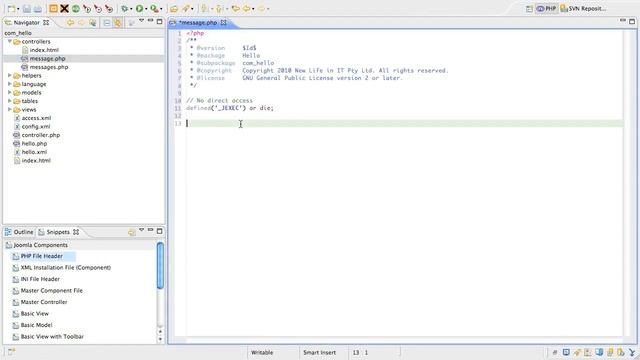Open the New file dropdown arrow
Screen dimensions: 640x360
[x=18, y=9]
